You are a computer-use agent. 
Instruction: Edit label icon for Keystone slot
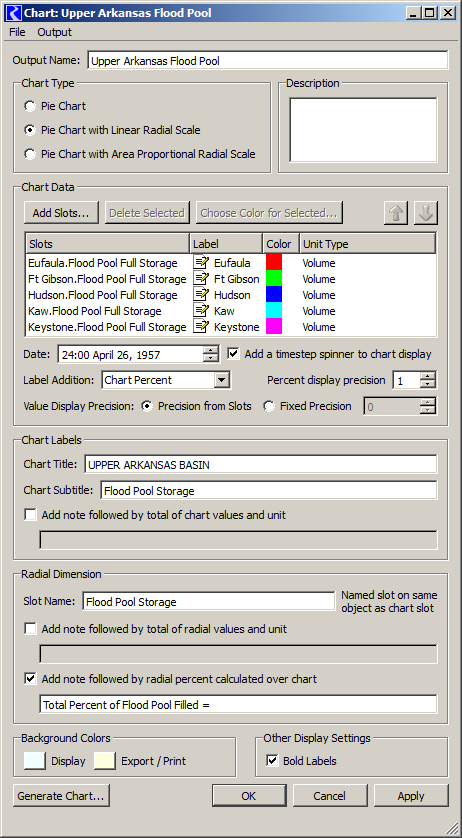[201, 327]
